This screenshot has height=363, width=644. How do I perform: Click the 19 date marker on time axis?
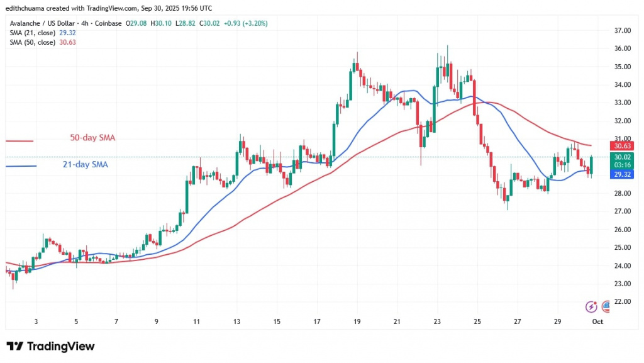point(357,321)
